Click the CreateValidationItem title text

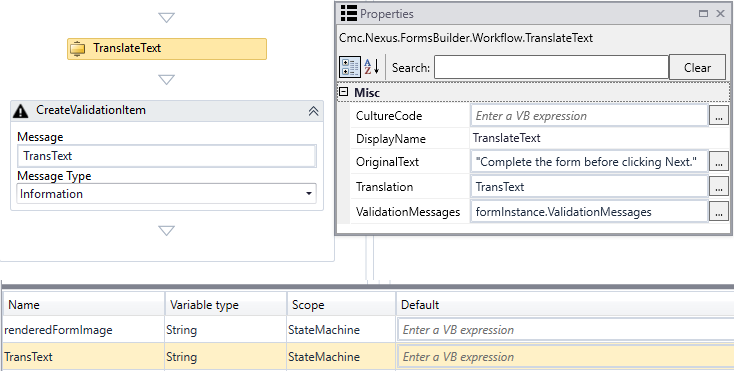click(91, 110)
